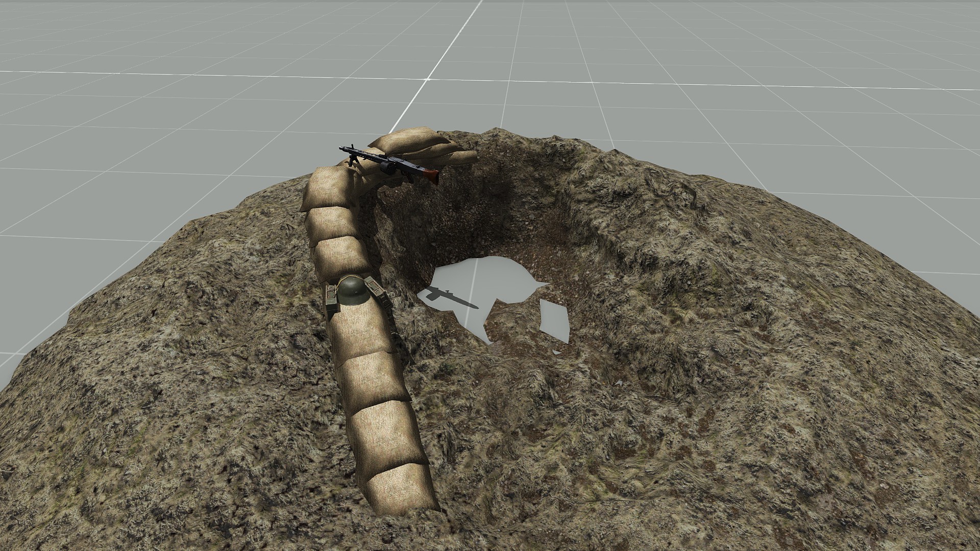Click the terrain mound's left slope
Screen dimensions: 980x551
(x=153, y=357)
